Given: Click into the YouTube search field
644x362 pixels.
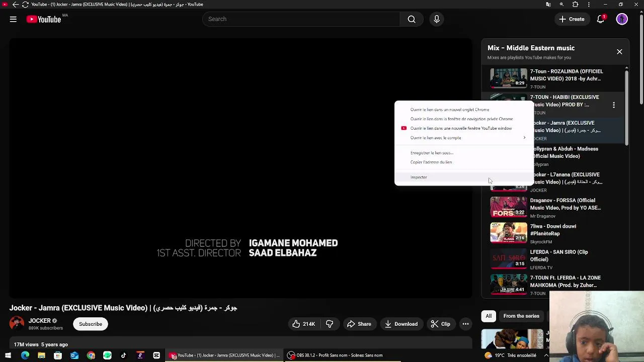Looking at the screenshot, I should 301,19.
